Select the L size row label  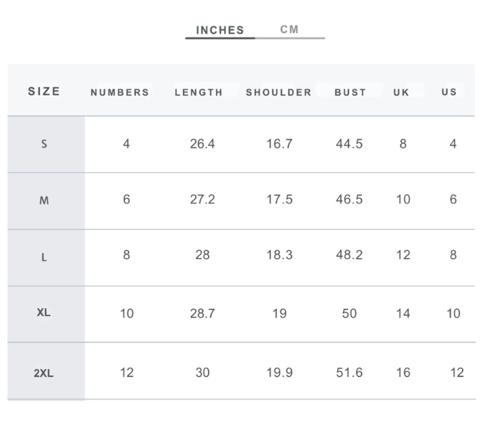coord(44,257)
